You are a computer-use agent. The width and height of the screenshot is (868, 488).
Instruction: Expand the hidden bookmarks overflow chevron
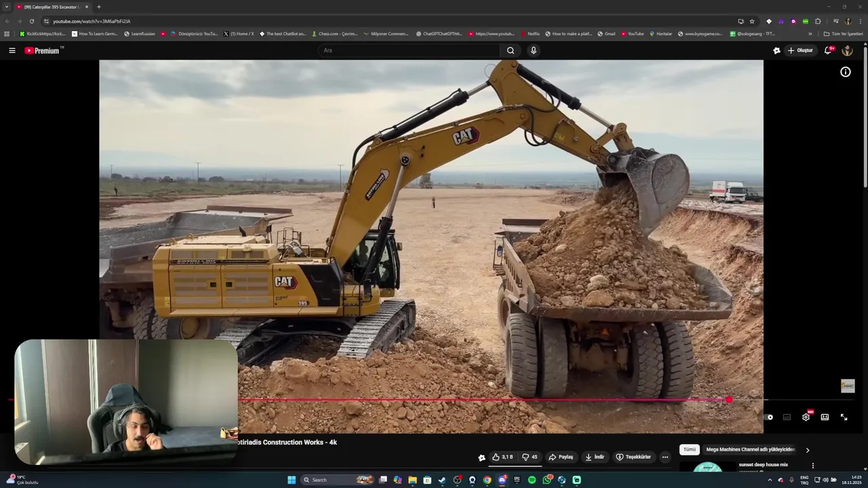(x=810, y=34)
